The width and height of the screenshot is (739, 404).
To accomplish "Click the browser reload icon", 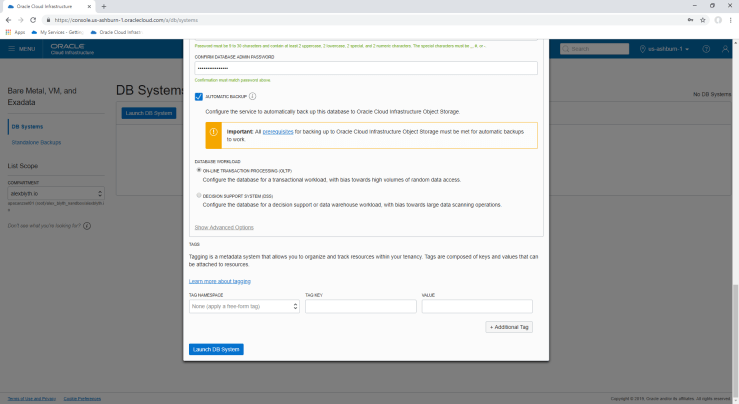I will (35, 19).
